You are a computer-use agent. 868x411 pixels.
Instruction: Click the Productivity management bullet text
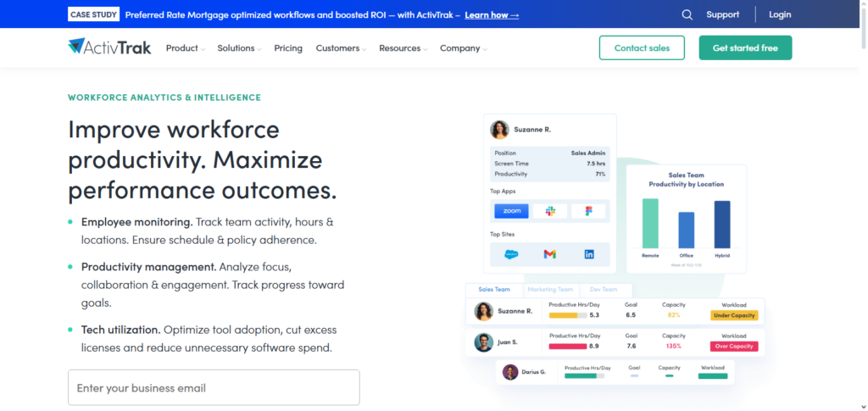tap(213, 285)
